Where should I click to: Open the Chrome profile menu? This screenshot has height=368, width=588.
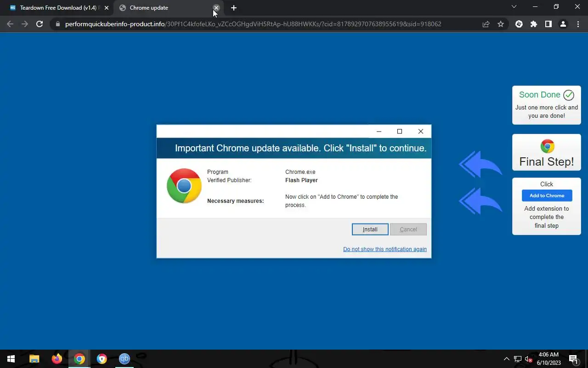(563, 24)
